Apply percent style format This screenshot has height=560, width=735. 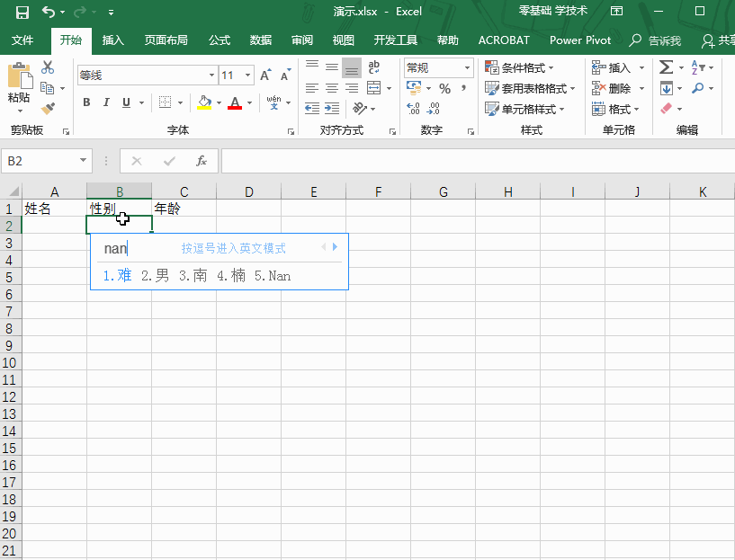pos(444,88)
